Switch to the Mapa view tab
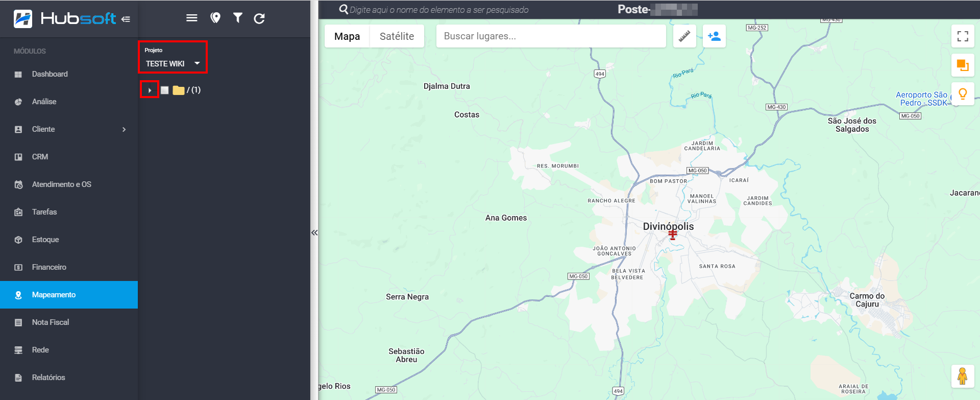This screenshot has height=400, width=980. point(347,36)
